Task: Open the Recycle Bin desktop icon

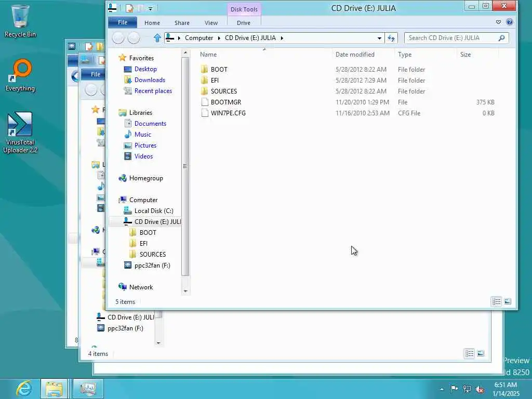Action: (x=20, y=21)
